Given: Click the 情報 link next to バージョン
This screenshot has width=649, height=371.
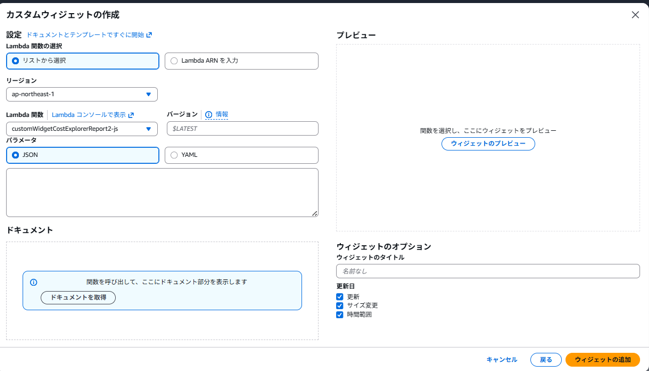Looking at the screenshot, I should (222, 114).
